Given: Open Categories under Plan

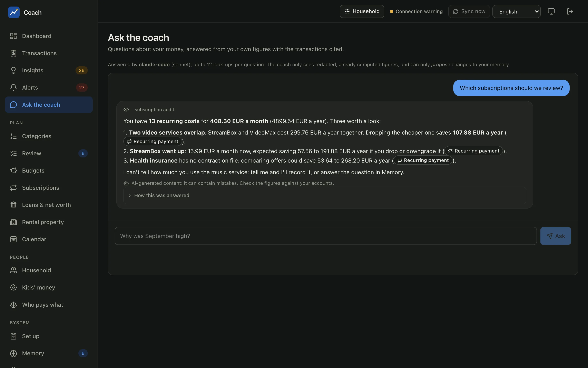Looking at the screenshot, I should 49,136.
